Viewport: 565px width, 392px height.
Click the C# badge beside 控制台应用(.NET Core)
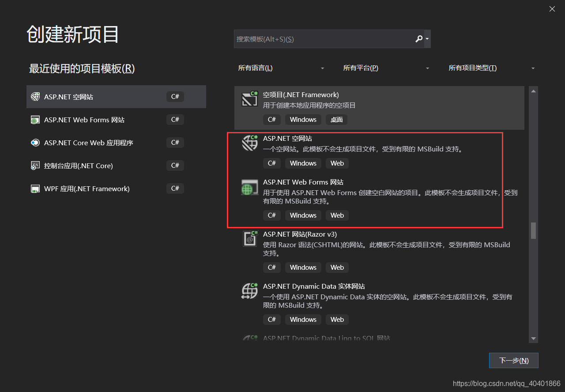coord(175,166)
